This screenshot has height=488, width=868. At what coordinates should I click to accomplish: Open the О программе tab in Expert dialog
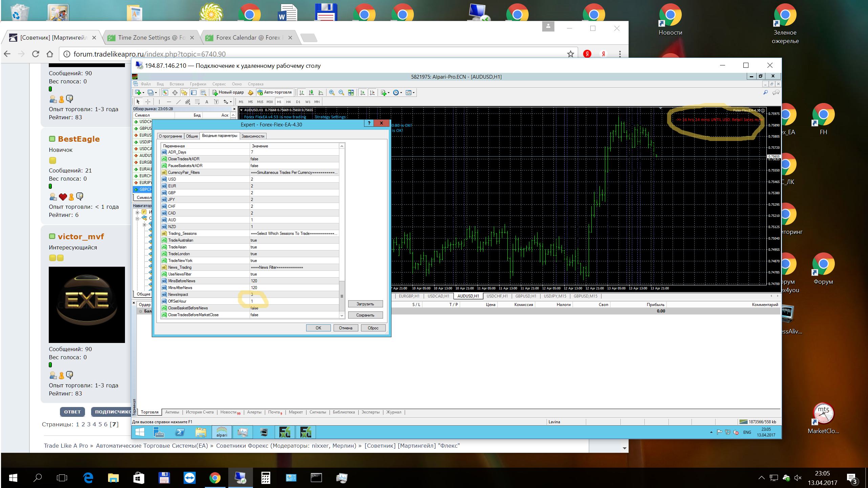click(171, 136)
